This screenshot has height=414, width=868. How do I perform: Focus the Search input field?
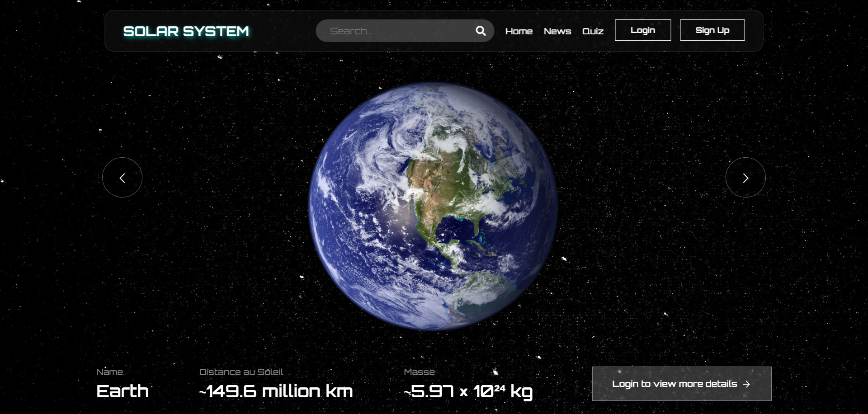click(x=398, y=31)
